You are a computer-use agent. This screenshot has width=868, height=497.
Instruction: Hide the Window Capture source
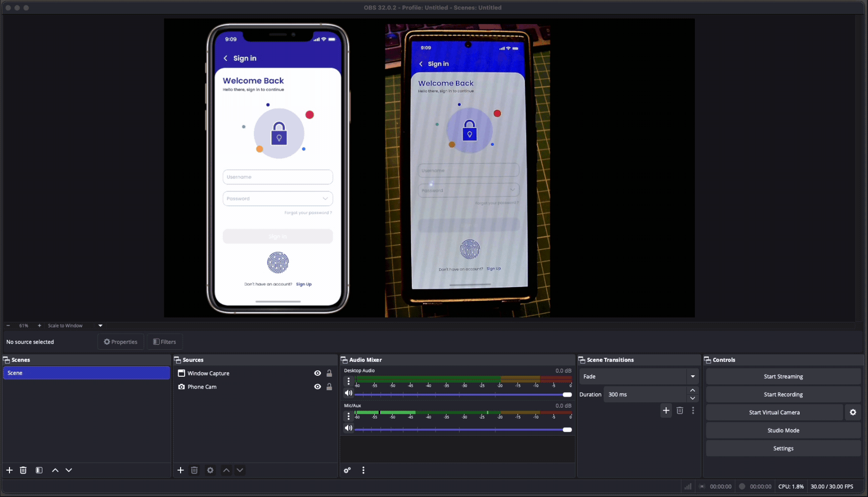click(317, 373)
